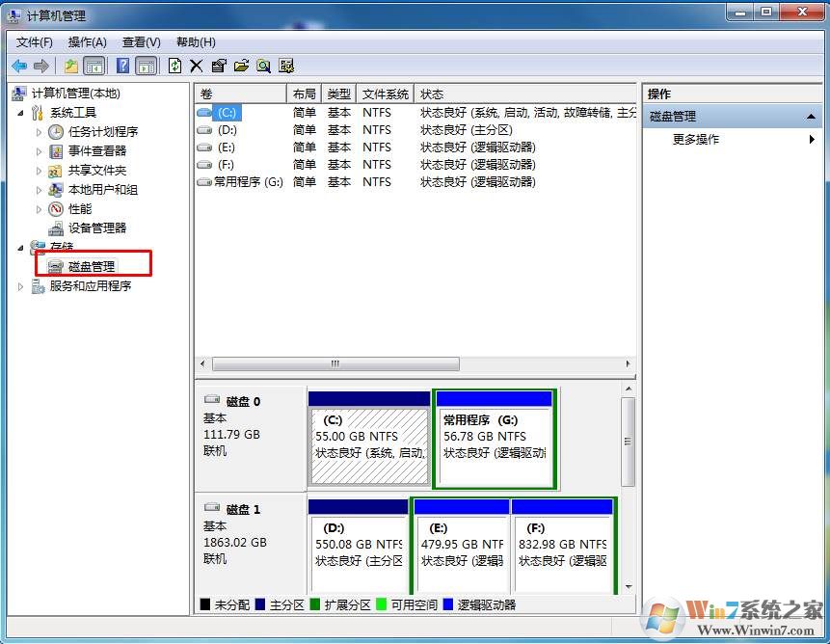Click the volume list scroll left arrow
Screen dimensions: 830x644
203,364
